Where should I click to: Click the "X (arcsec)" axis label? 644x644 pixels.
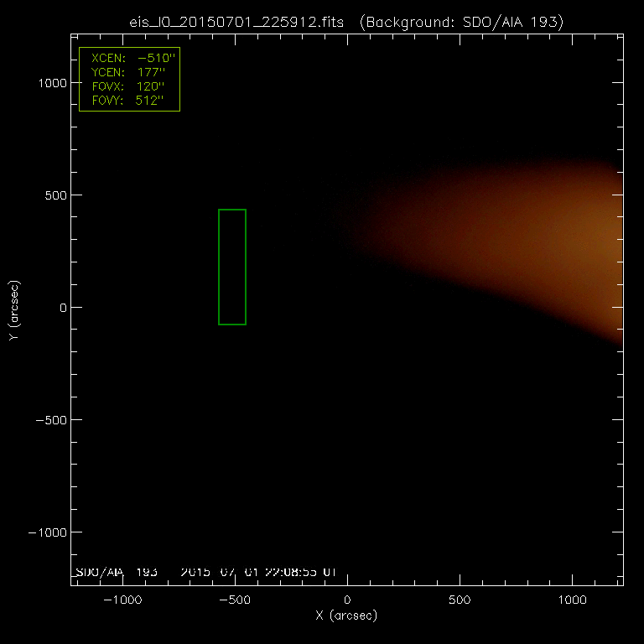click(346, 615)
